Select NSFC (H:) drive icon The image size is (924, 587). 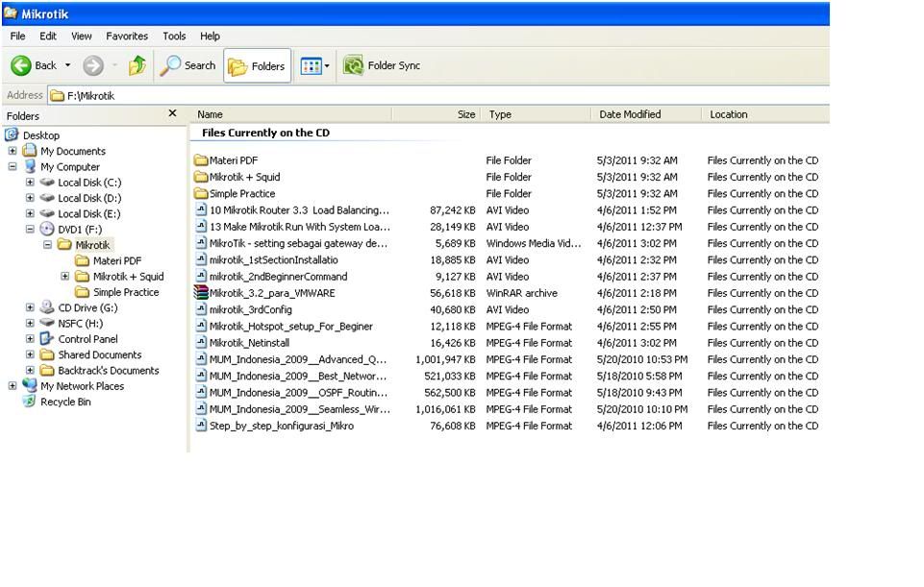[47, 323]
